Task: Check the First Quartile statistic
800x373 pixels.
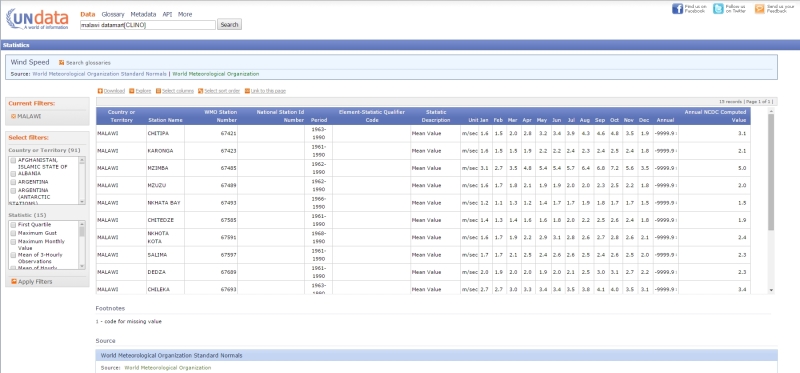Action: (x=13, y=225)
